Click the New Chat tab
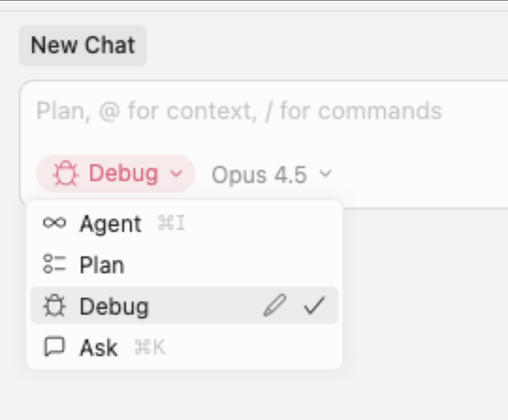This screenshot has height=420, width=508. coord(83,45)
